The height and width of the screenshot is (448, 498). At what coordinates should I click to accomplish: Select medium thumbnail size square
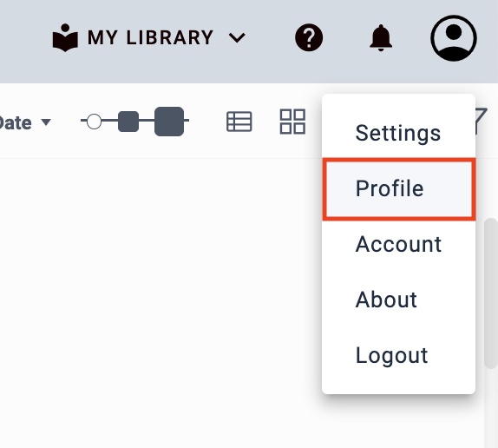point(128,122)
